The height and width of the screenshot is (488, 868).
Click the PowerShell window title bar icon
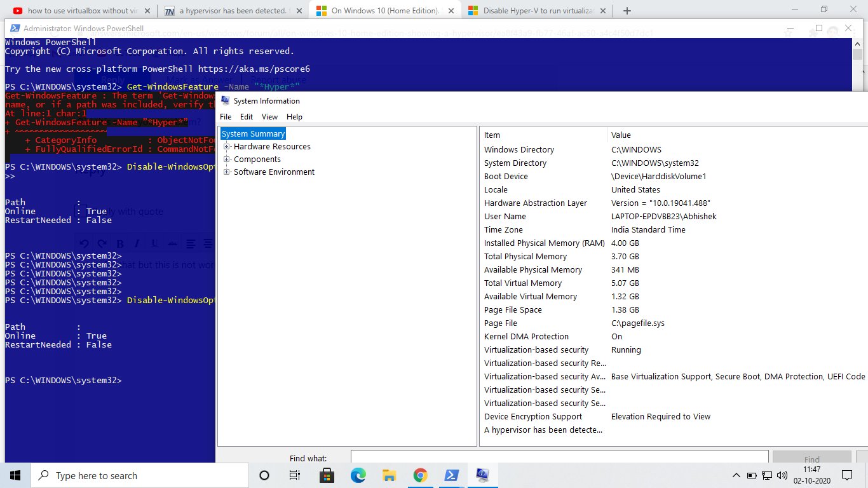[x=14, y=28]
